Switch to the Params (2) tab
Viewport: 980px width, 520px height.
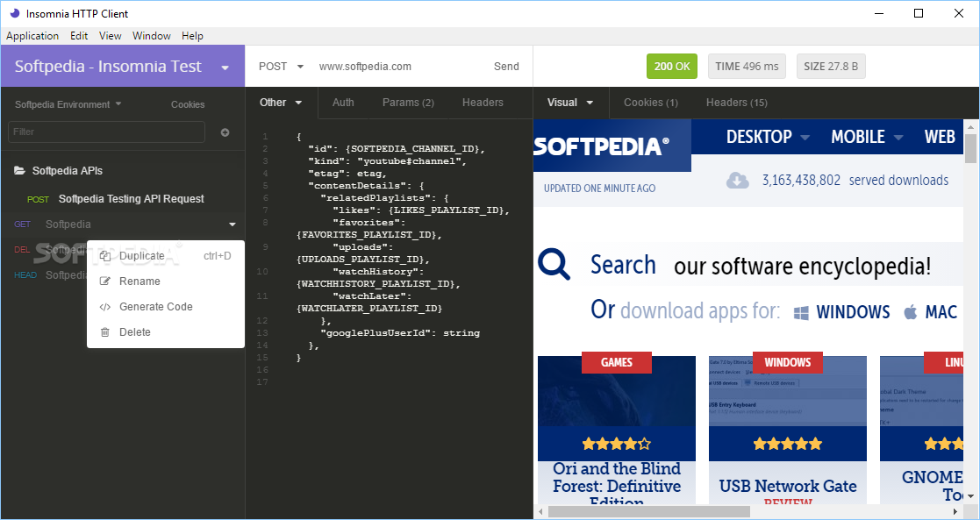408,103
